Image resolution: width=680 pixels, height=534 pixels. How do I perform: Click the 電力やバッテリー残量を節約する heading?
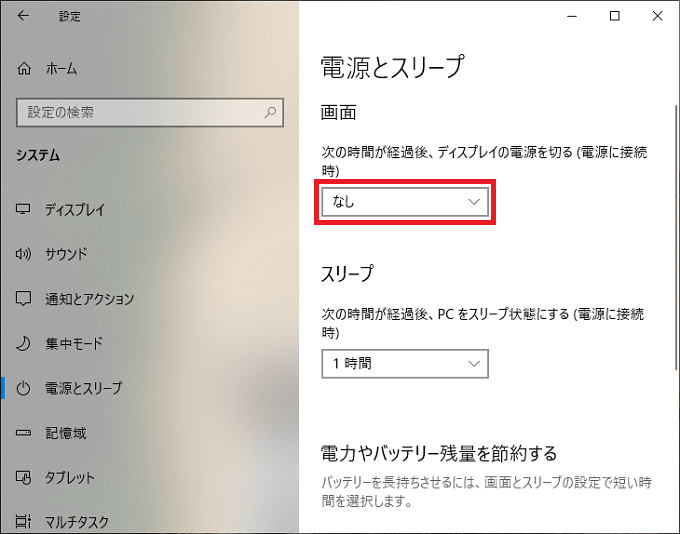tap(439, 453)
